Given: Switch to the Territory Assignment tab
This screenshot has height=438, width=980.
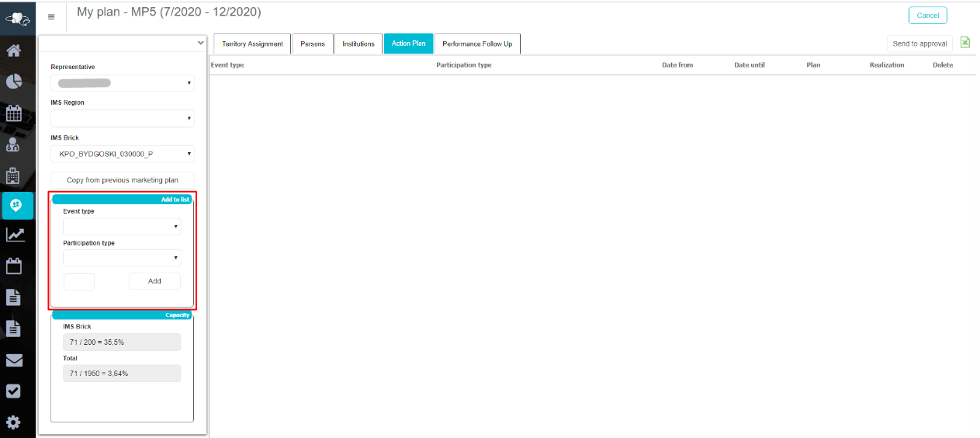Looking at the screenshot, I should click(x=252, y=44).
